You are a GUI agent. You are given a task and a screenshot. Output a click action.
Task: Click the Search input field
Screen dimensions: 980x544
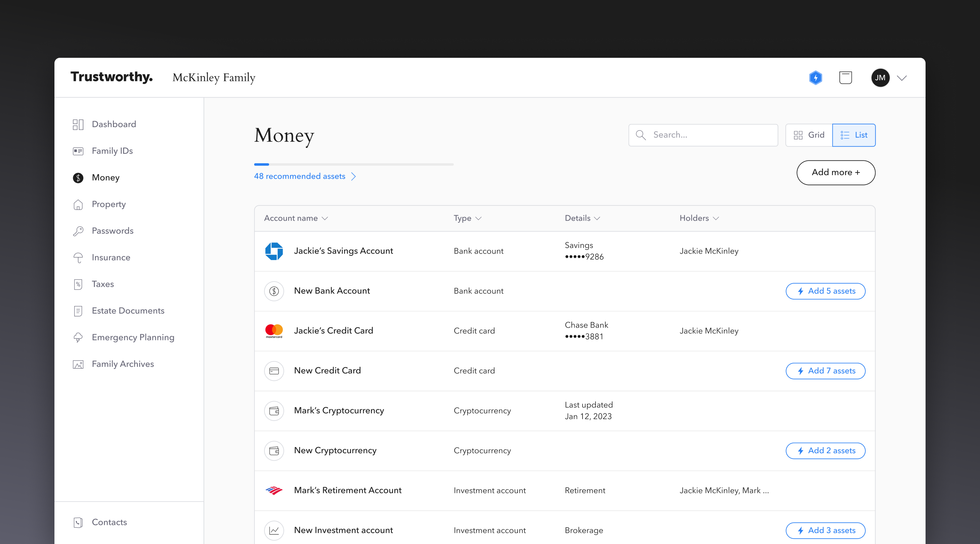703,135
